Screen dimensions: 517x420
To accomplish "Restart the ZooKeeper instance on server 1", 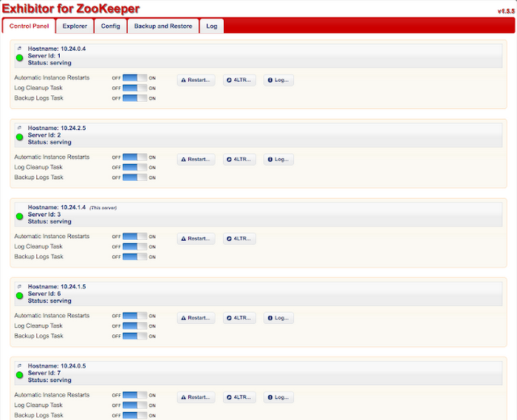I will pyautogui.click(x=196, y=80).
